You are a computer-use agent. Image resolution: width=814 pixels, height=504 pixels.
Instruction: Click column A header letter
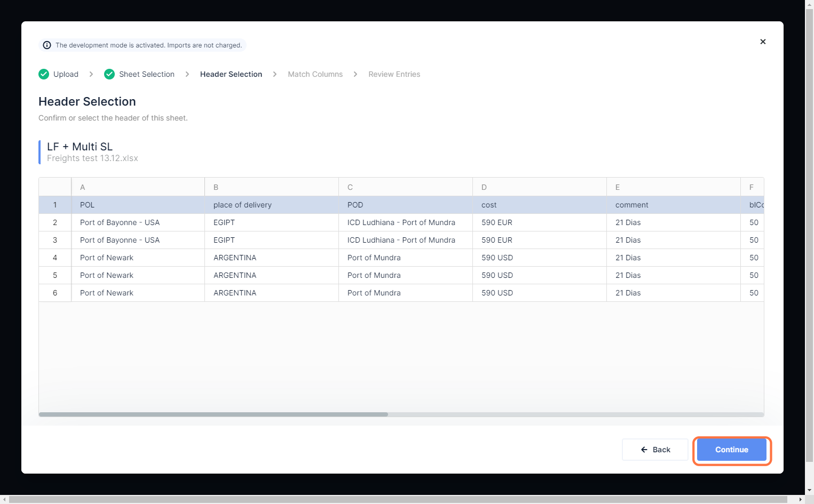[138, 187]
